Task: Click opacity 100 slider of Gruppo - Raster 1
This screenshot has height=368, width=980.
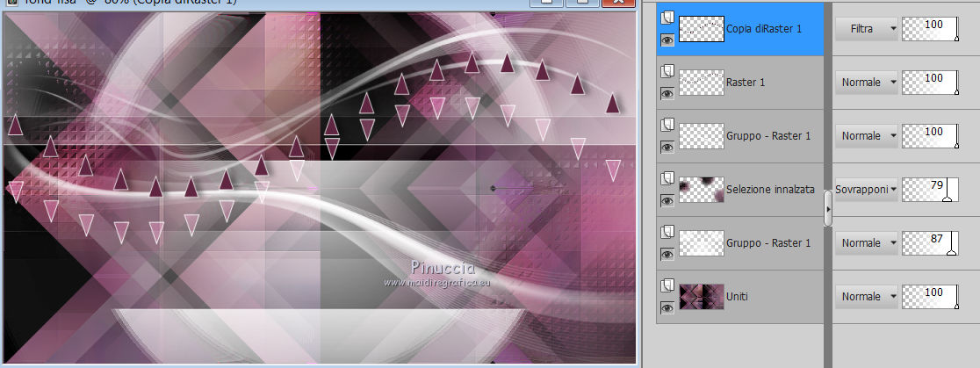Action: tap(931, 136)
